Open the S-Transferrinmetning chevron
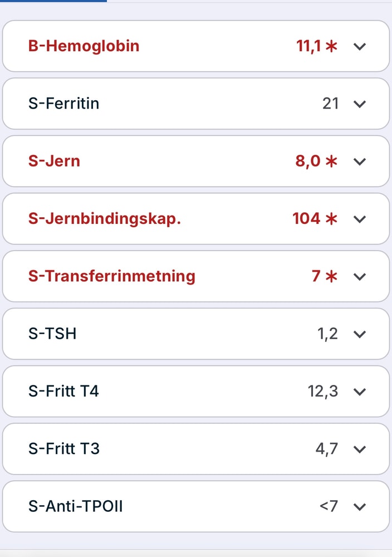392x557 pixels. point(360,276)
